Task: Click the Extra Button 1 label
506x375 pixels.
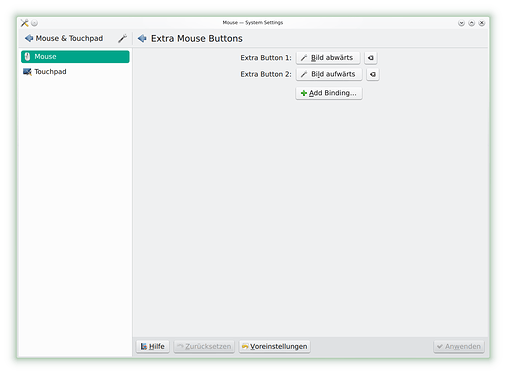Action: (x=266, y=58)
